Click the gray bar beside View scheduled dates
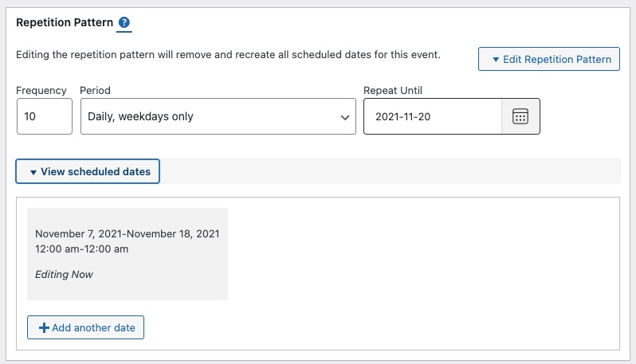The image size is (636, 364). point(391,171)
